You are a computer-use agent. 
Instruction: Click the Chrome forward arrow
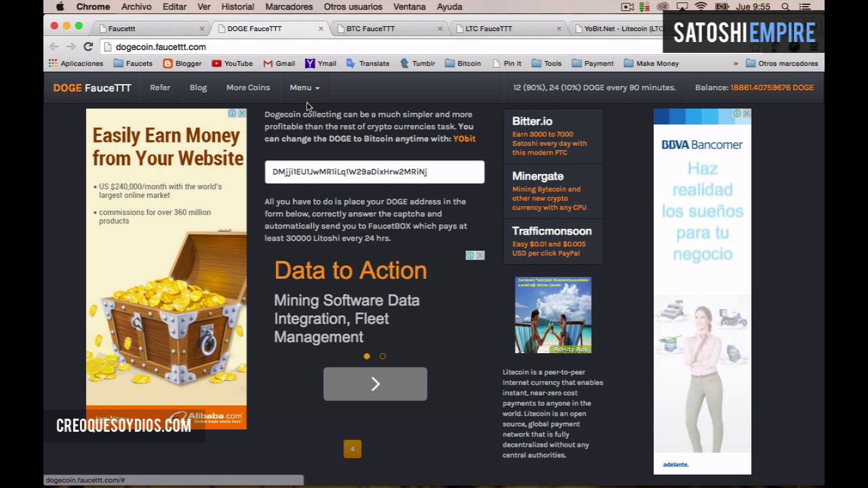[71, 47]
